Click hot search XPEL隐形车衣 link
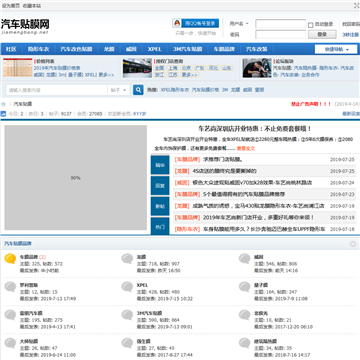 tap(175, 90)
